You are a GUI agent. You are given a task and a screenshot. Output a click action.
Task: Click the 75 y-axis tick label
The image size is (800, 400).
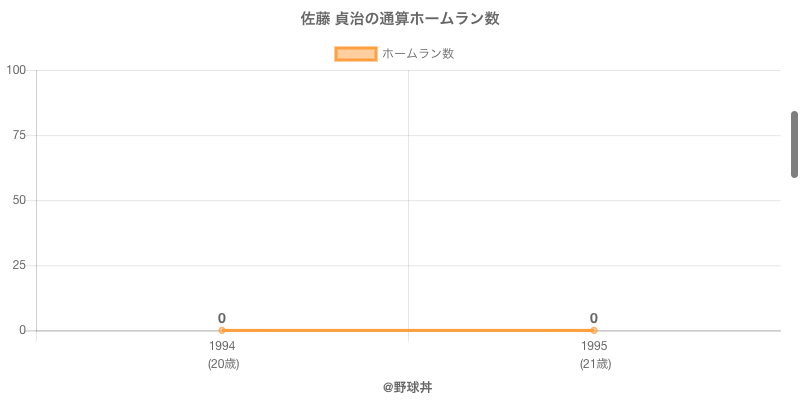(19, 135)
